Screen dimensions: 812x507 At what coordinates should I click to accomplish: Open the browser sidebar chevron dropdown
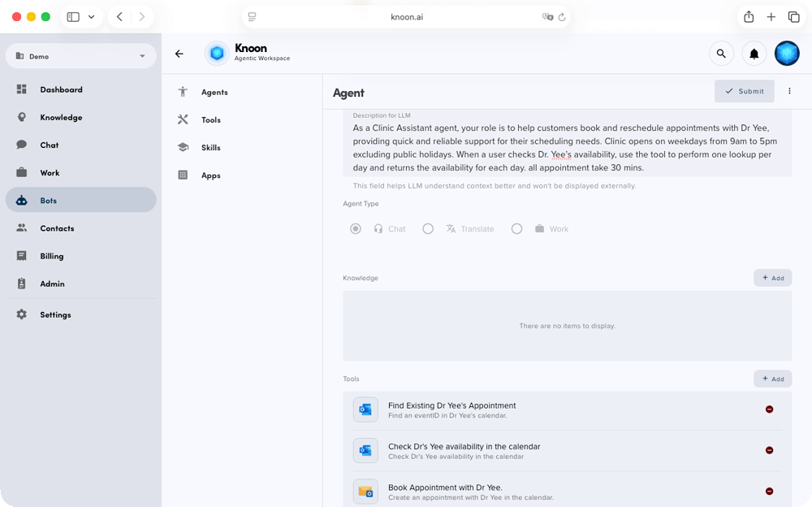click(x=89, y=16)
